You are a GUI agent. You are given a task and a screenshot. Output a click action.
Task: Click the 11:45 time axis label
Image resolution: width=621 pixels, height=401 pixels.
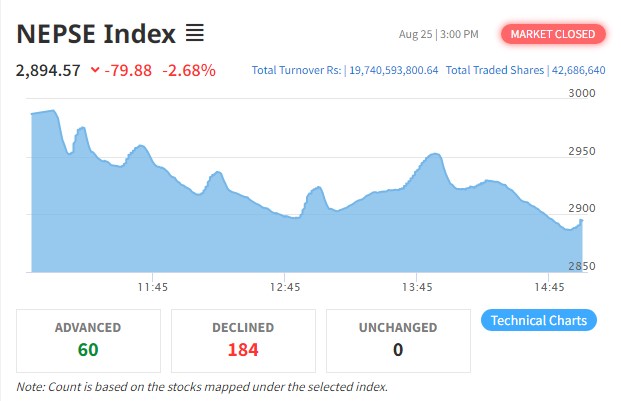(152, 287)
